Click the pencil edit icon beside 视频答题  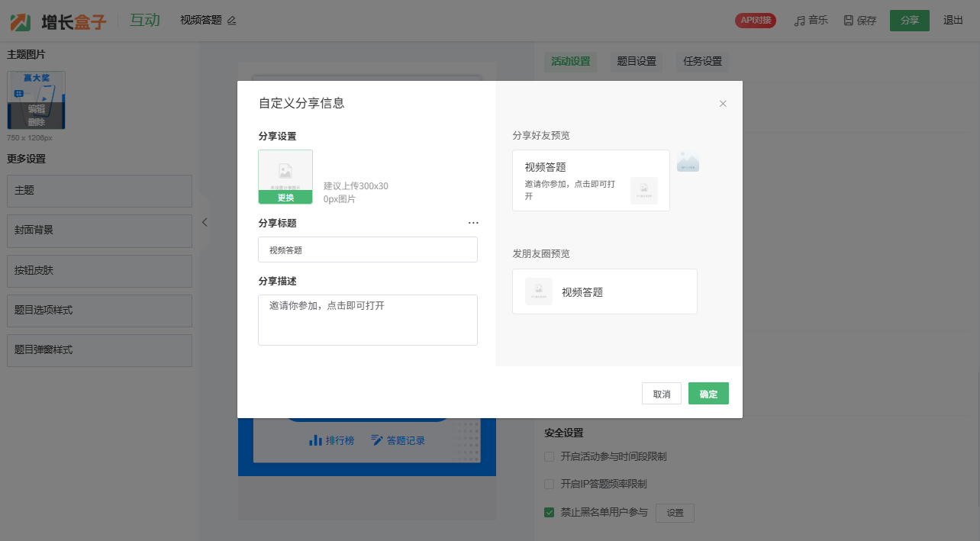pos(232,21)
